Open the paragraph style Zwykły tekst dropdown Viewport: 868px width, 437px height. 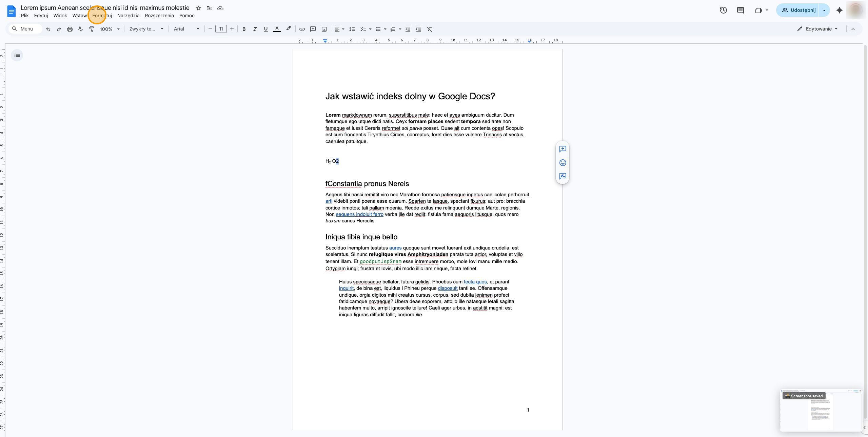(146, 29)
